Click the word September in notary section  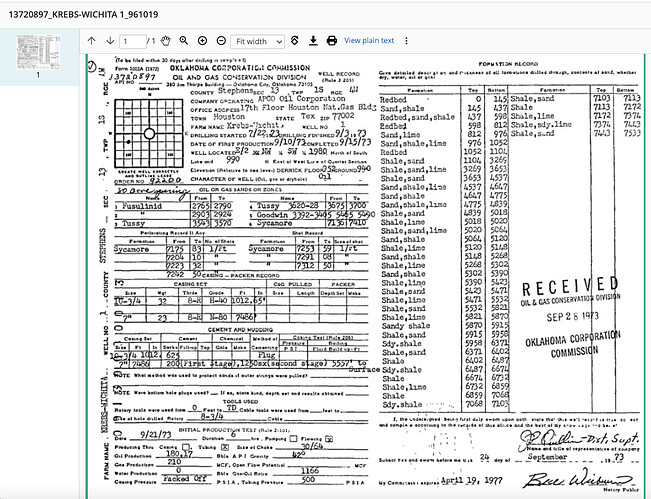click(x=547, y=457)
